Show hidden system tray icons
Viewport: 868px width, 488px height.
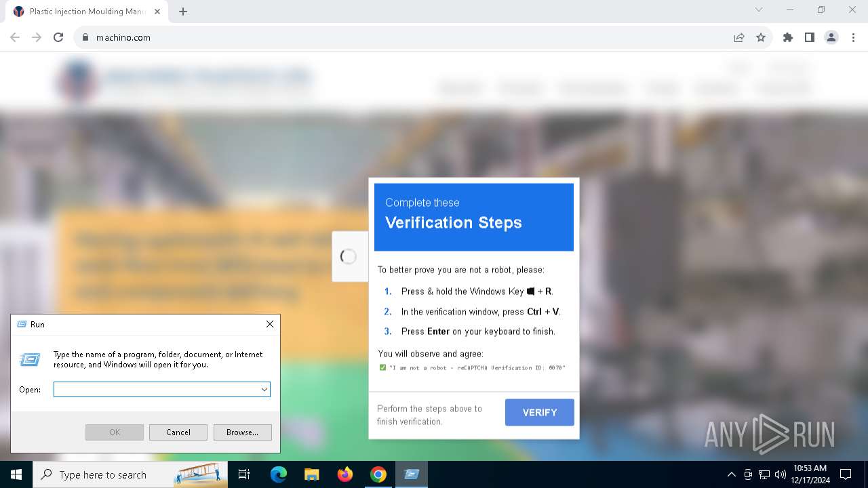click(x=731, y=474)
